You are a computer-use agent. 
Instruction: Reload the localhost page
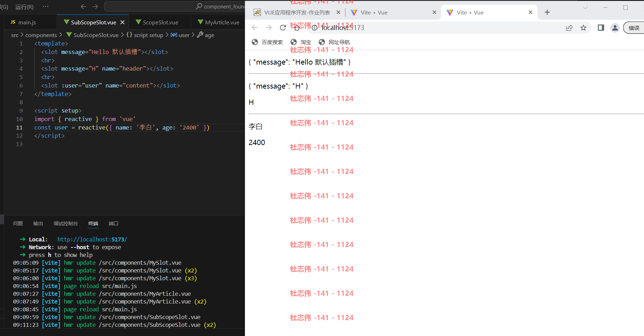coord(283,28)
